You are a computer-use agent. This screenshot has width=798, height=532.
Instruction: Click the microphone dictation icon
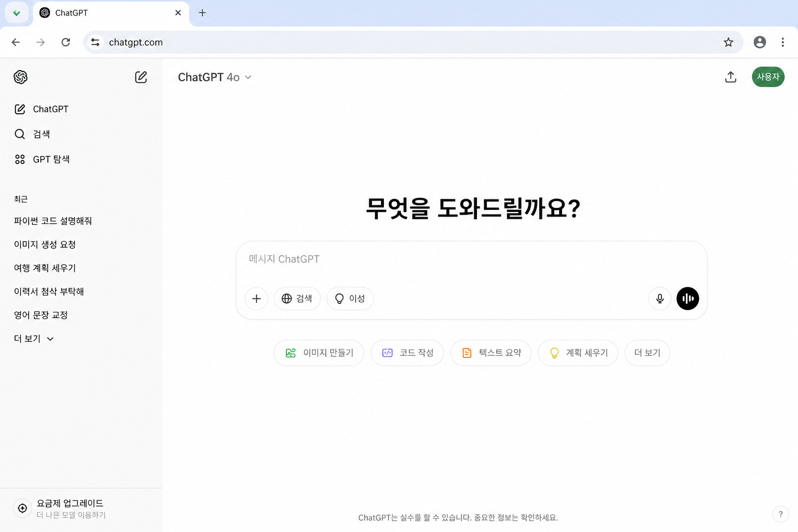click(660, 299)
